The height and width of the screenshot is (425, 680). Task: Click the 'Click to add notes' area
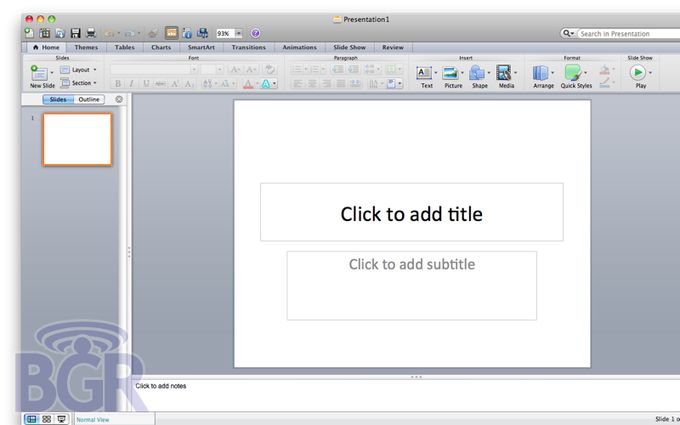[x=405, y=395]
